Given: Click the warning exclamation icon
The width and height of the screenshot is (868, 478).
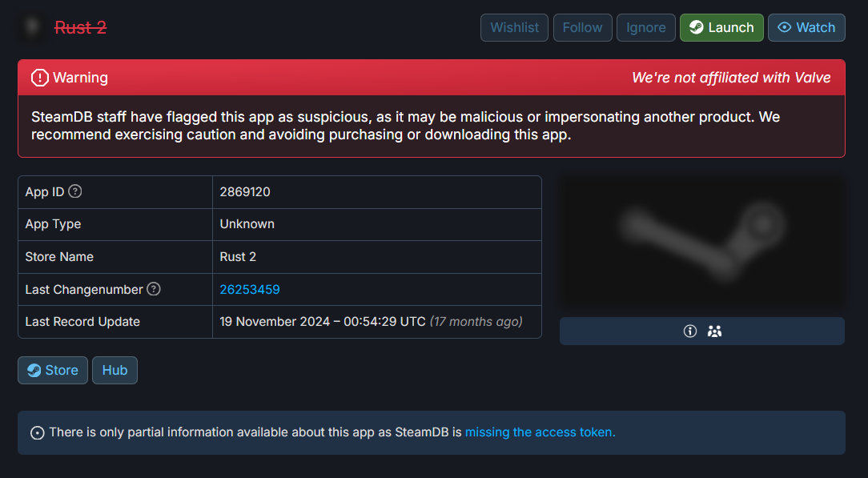Looking at the screenshot, I should click(x=39, y=78).
